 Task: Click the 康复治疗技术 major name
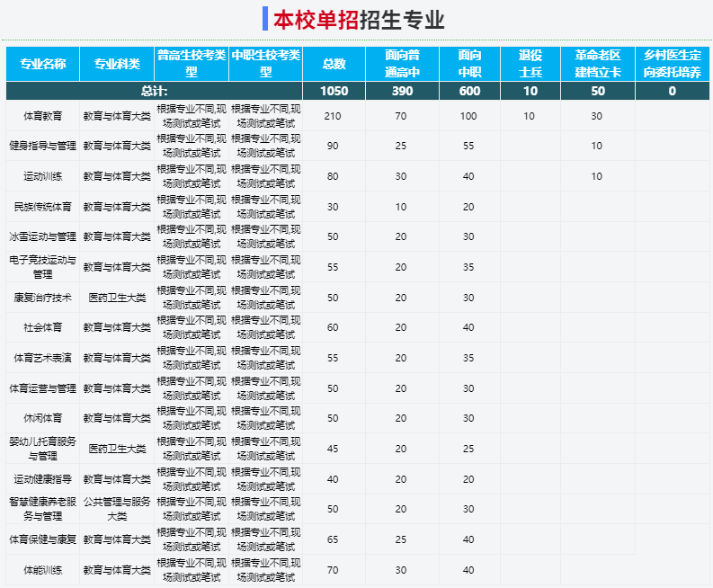[42, 298]
